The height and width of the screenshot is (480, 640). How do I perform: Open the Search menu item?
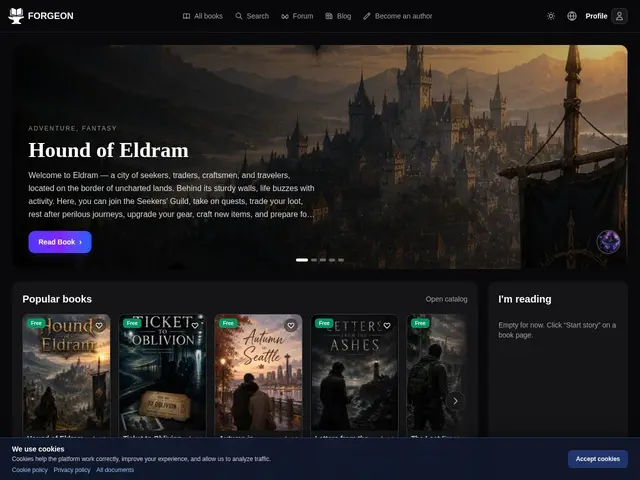click(x=252, y=16)
